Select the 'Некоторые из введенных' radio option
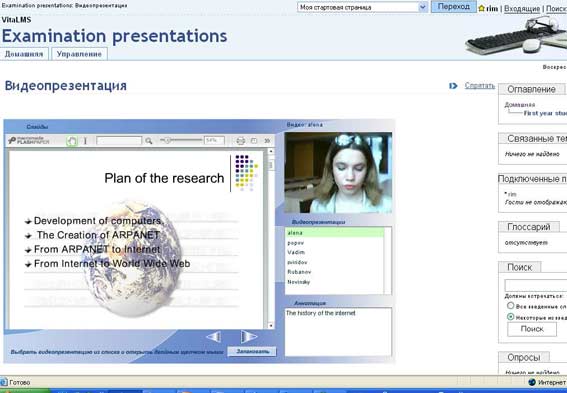The width and height of the screenshot is (567, 393). (510, 317)
